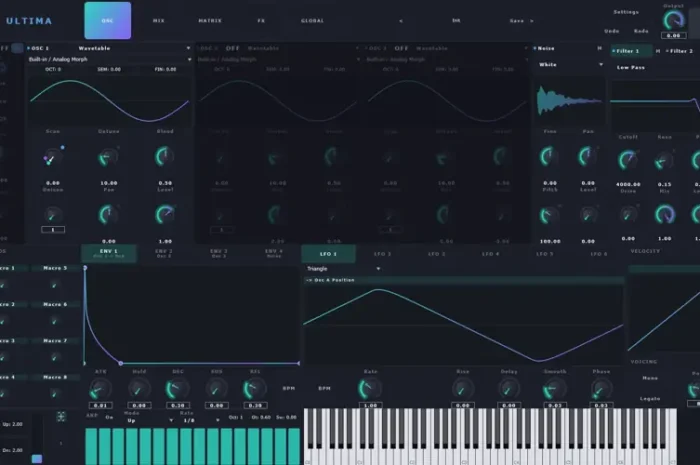The height and width of the screenshot is (465, 700).
Task: Select the VELOCITY tab
Action: [645, 251]
